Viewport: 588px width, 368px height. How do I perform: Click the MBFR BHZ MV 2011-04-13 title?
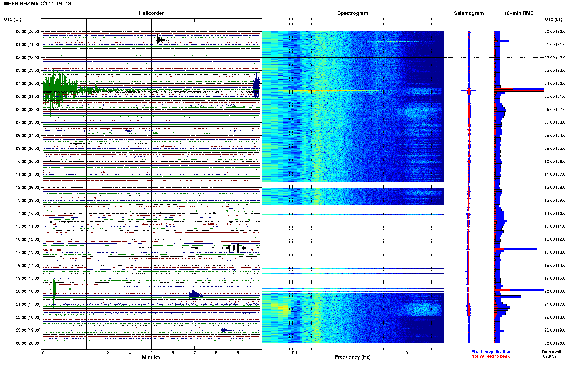click(x=37, y=3)
